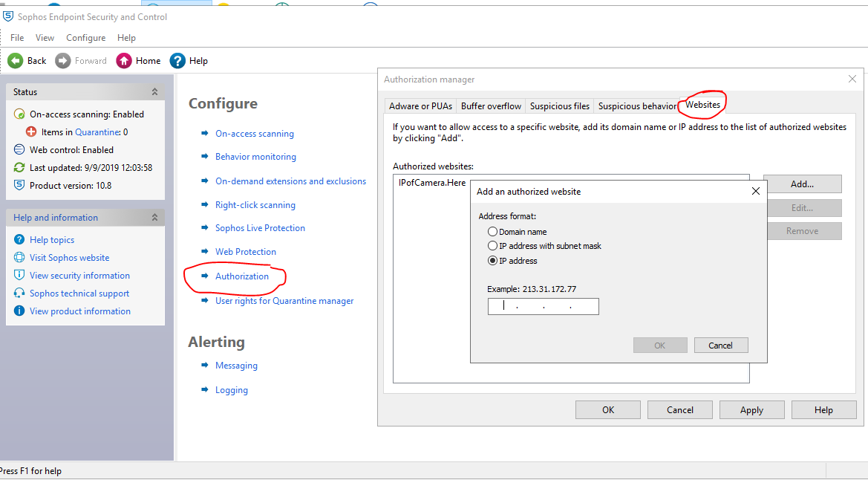Select the IP address radio button

coord(492,261)
